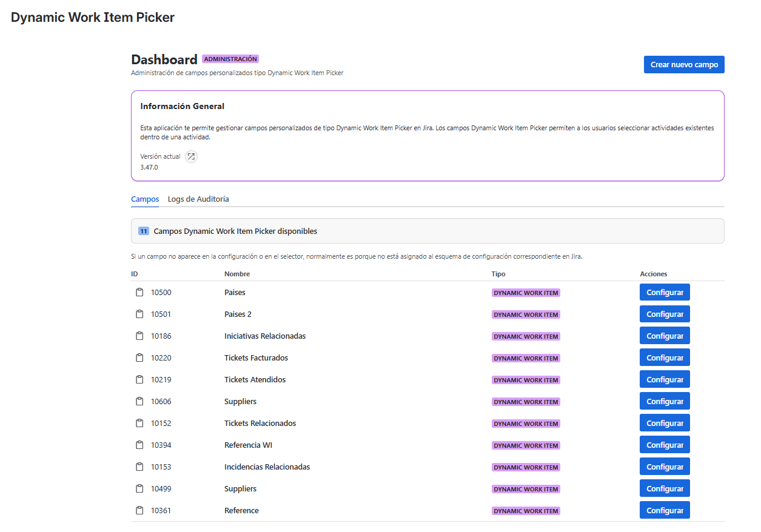The image size is (761, 532).
Task: Click the version number 3.47.0
Action: coord(149,167)
